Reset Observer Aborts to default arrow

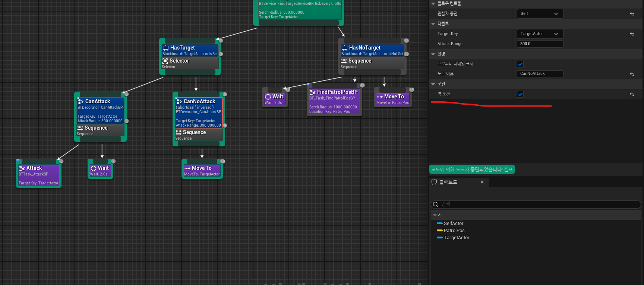click(632, 14)
